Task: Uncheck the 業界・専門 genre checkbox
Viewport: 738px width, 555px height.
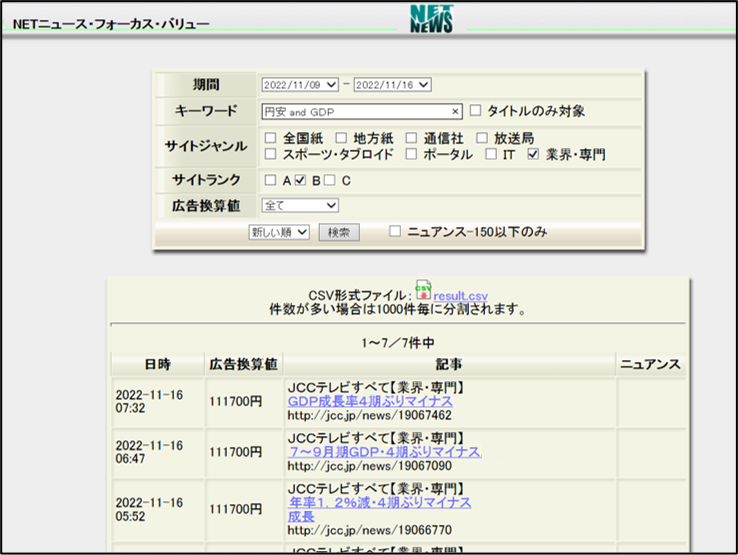Action: 533,154
